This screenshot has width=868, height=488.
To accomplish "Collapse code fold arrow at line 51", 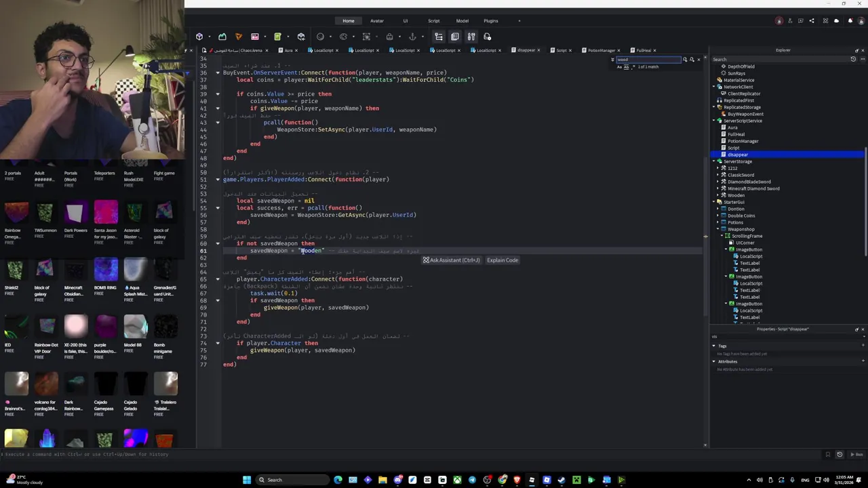I will (x=218, y=180).
